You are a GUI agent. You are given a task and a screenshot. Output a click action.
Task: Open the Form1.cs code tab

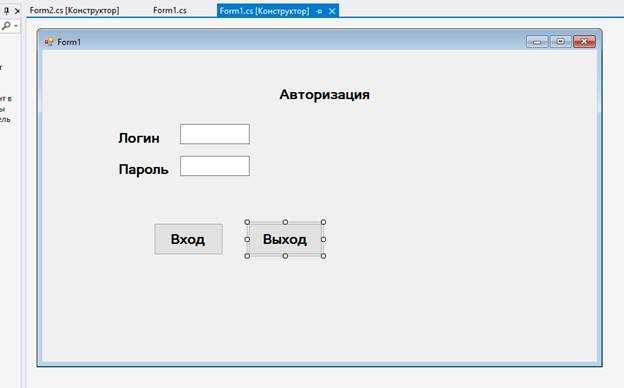[170, 11]
